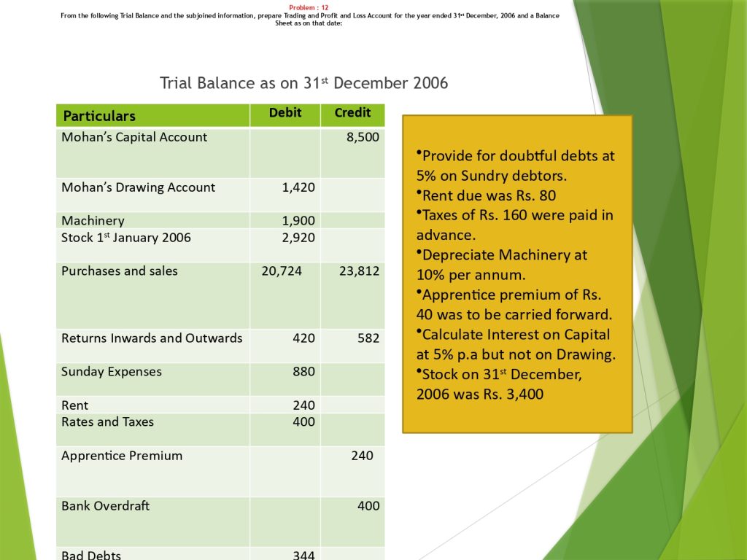Select the Purchases debit amount 20,724
Image resolution: width=747 pixels, height=560 pixels.
coord(282,271)
